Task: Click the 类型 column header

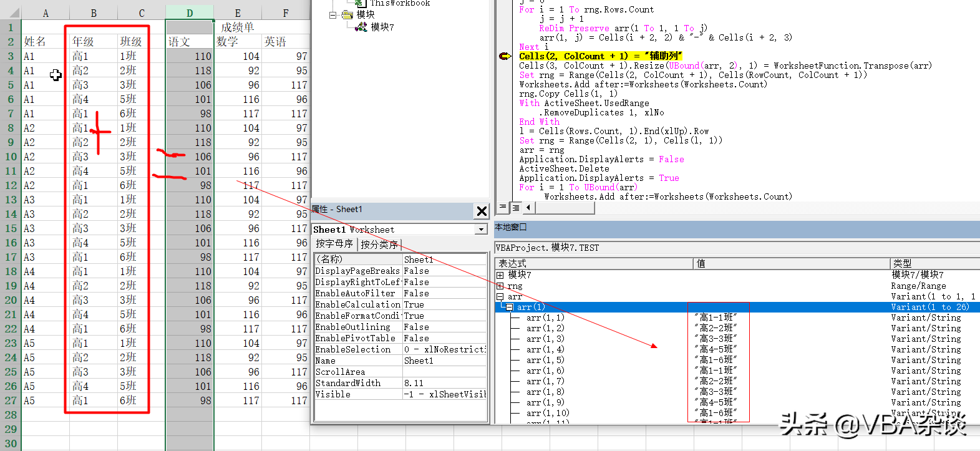Action: (x=934, y=264)
